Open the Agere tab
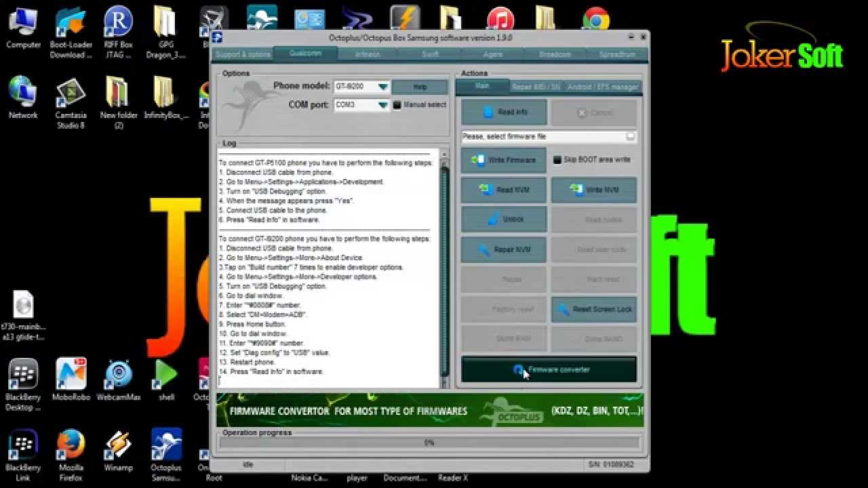 [493, 54]
